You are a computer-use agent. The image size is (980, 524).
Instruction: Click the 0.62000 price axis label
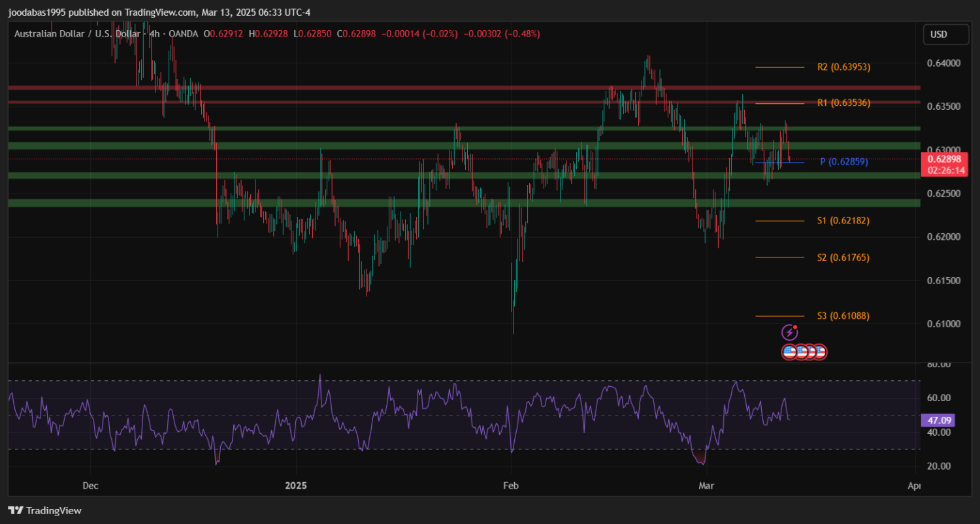point(944,237)
